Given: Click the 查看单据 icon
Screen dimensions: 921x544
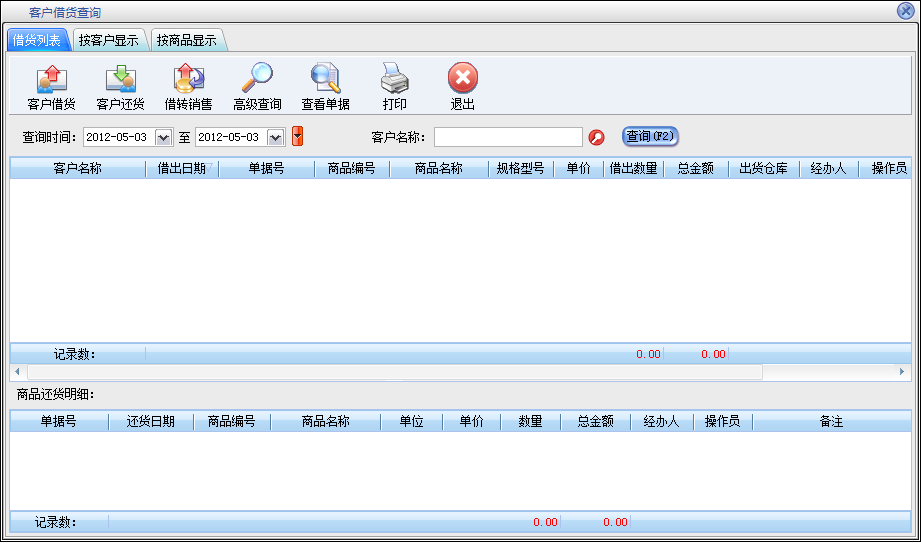Looking at the screenshot, I should coord(325,79).
